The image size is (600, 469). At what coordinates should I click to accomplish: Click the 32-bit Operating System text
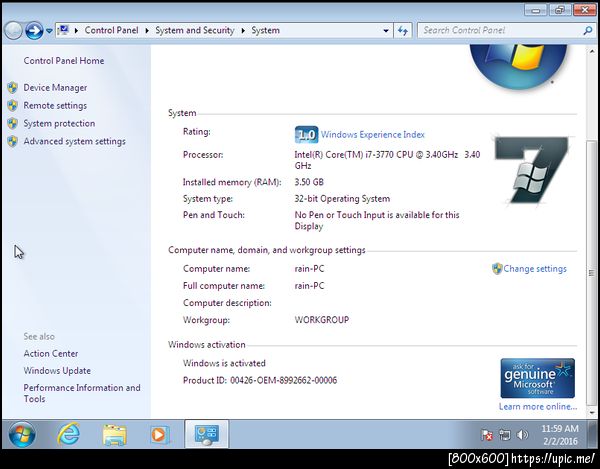[x=342, y=199]
